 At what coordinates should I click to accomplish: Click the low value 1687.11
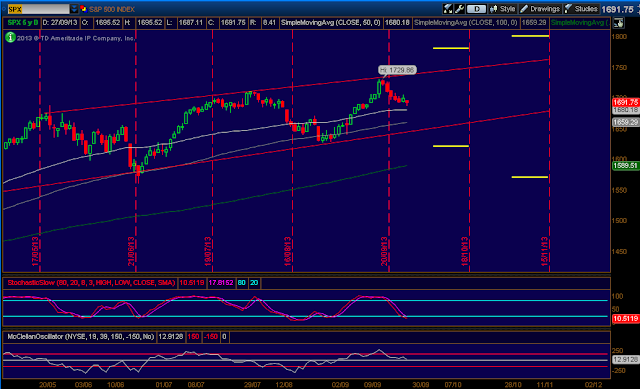pyautogui.click(x=191, y=23)
